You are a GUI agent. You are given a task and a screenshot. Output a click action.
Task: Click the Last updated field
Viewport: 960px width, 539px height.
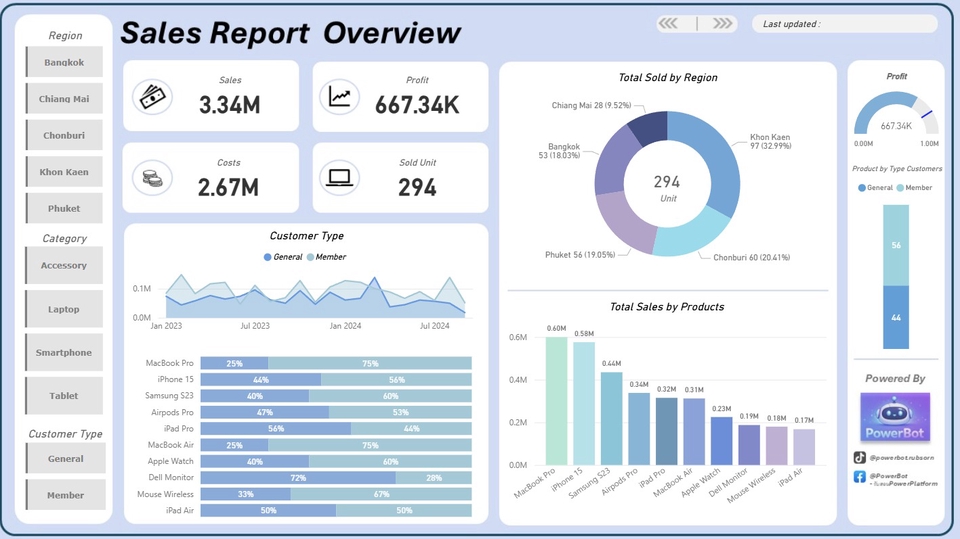pos(845,23)
